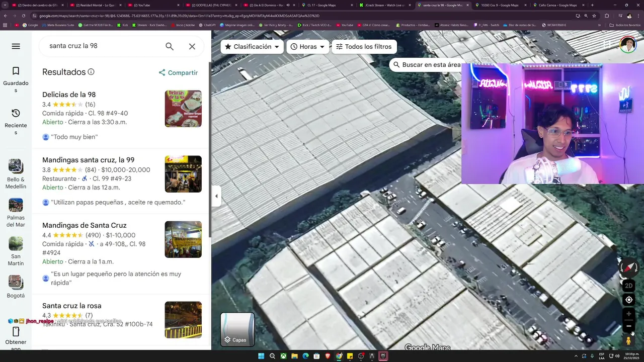Viewport: 644px width, 362px height.
Task: Open the Meta Business Suite bookmark
Action: click(58, 25)
